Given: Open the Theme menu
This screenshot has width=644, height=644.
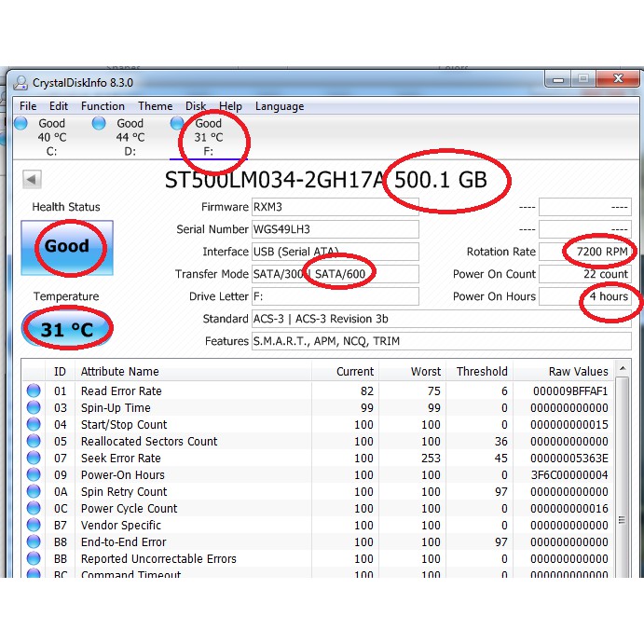Looking at the screenshot, I should [x=156, y=106].
